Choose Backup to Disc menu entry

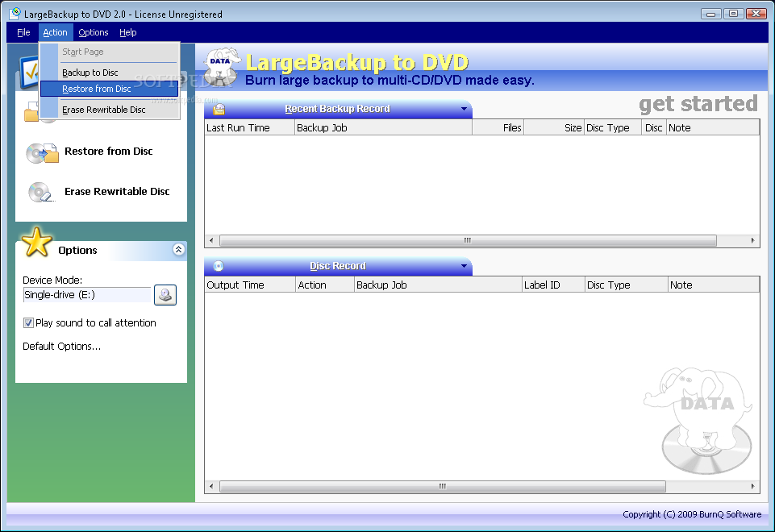pos(109,73)
